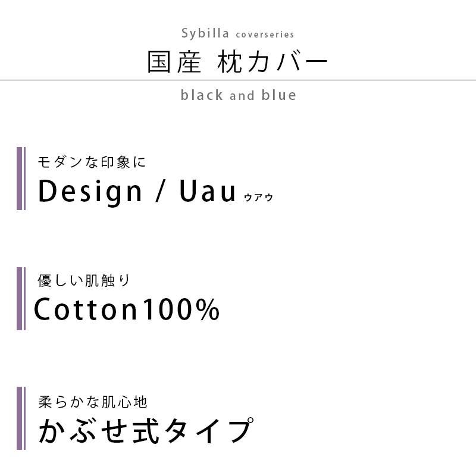Image resolution: width=476 pixels, height=476 pixels.
Task: Click the Cotton100% heading
Action: [x=127, y=309]
